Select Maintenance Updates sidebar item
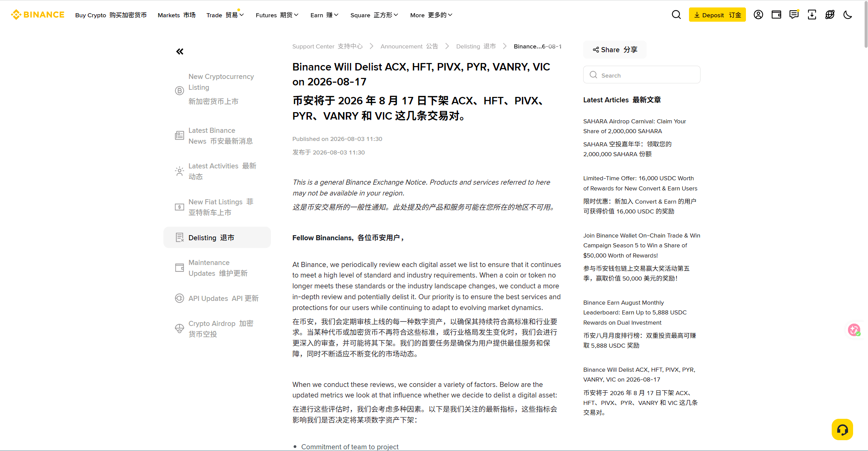This screenshot has width=868, height=451. [x=217, y=268]
